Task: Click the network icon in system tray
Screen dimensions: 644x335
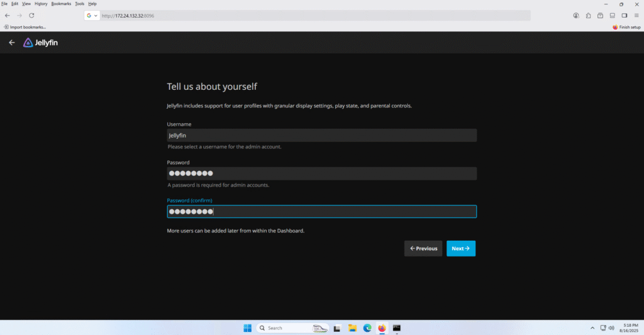Action: pos(603,328)
